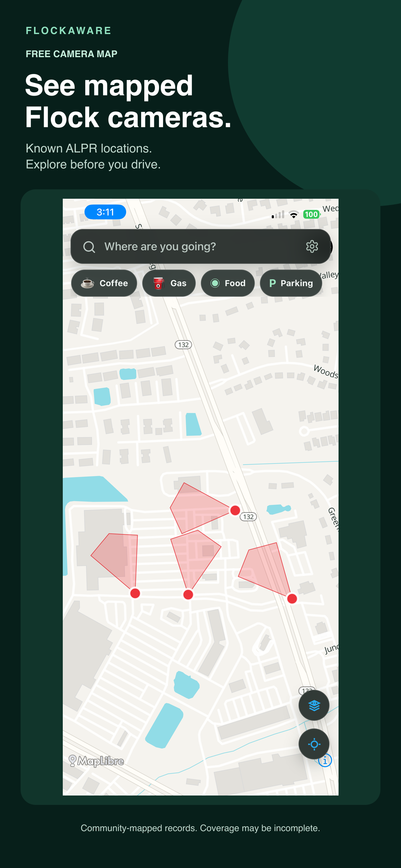The height and width of the screenshot is (868, 401).
Task: Tap the upper route 132 shield label
Action: (x=183, y=345)
